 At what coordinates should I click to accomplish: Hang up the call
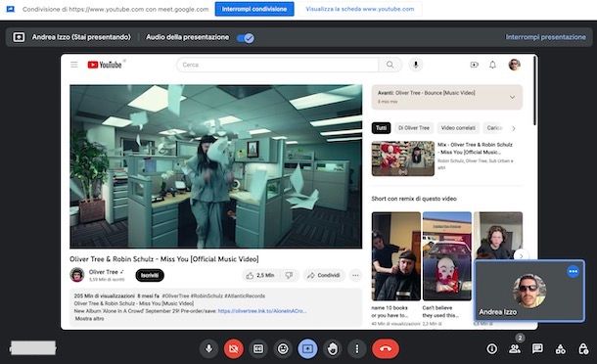click(386, 348)
